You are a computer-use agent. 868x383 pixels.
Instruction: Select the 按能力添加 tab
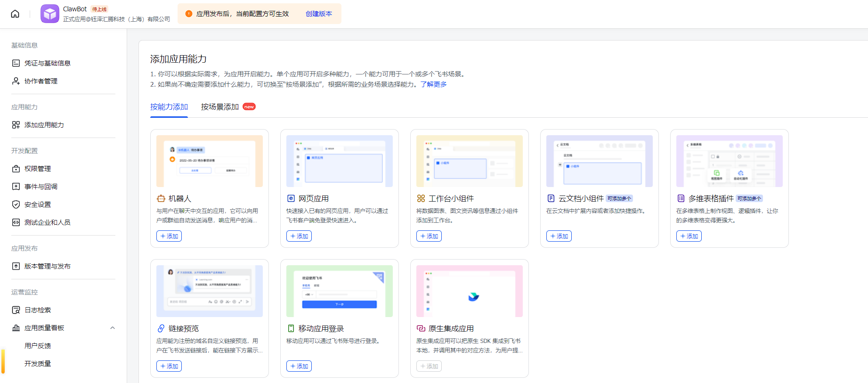coord(169,107)
